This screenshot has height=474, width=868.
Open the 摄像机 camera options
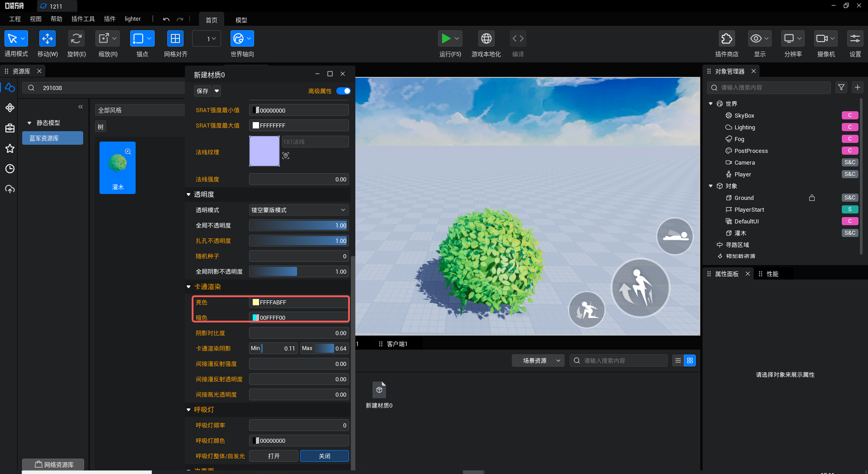(x=826, y=39)
